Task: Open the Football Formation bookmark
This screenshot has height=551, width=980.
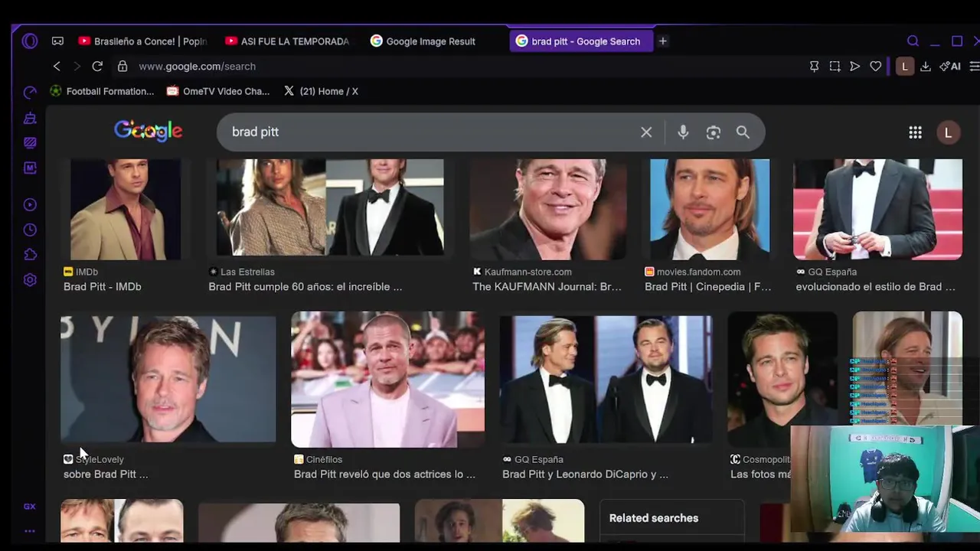Action: tap(103, 91)
